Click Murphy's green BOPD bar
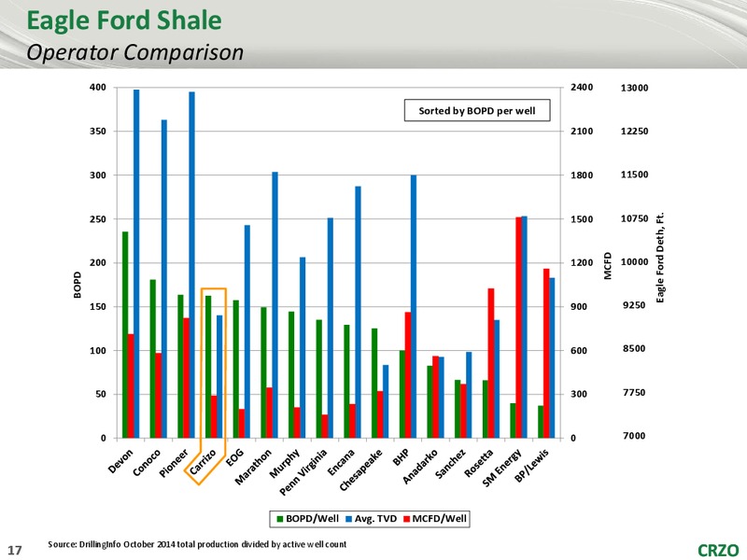The width and height of the screenshot is (747, 560). [x=291, y=375]
